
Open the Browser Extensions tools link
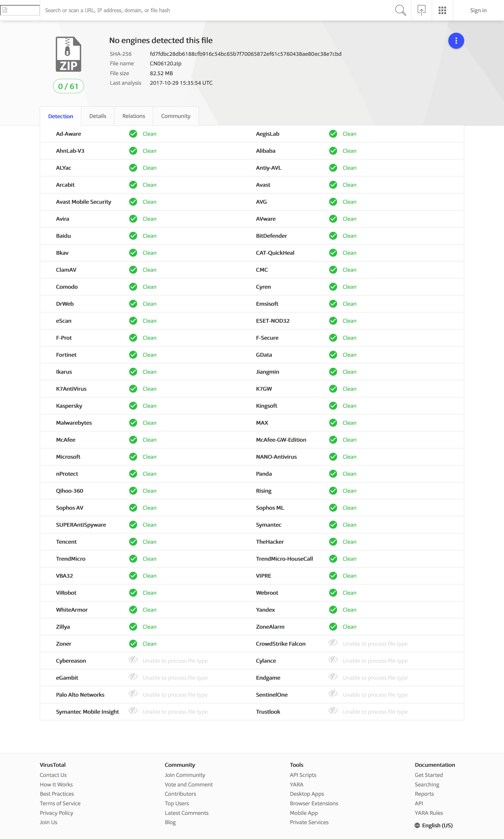click(x=314, y=803)
